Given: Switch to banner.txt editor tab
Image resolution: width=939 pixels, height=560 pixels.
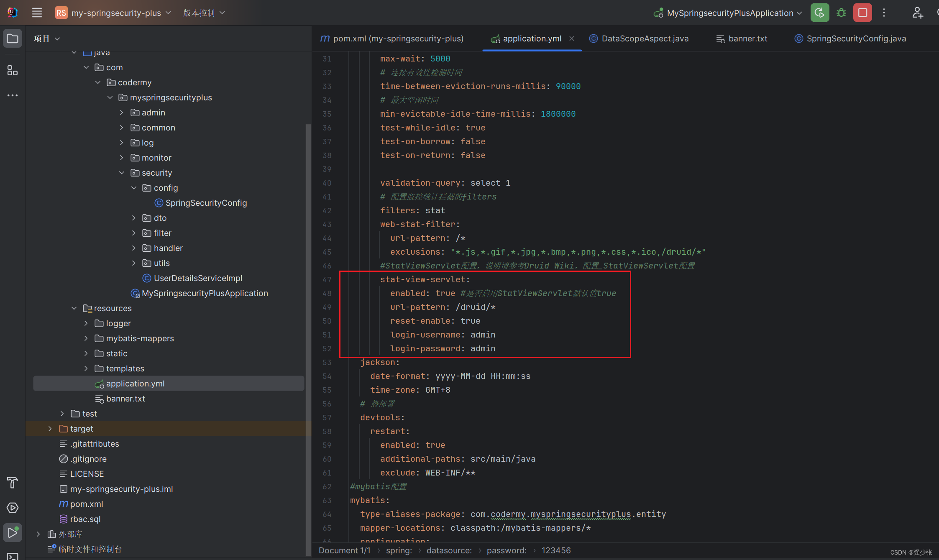Looking at the screenshot, I should coord(742,38).
